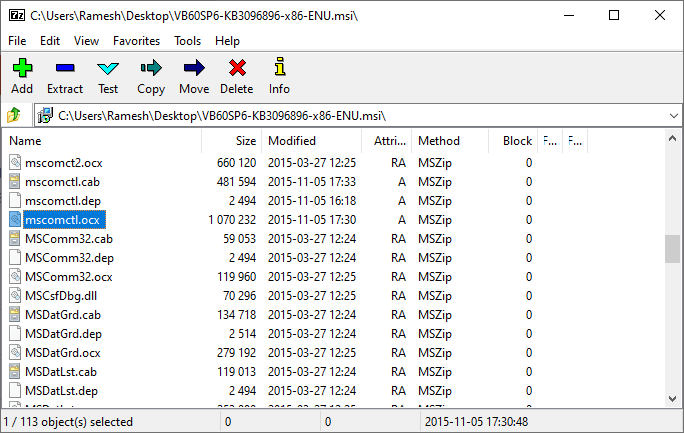Select the mscomctl.cab filename

(62, 182)
